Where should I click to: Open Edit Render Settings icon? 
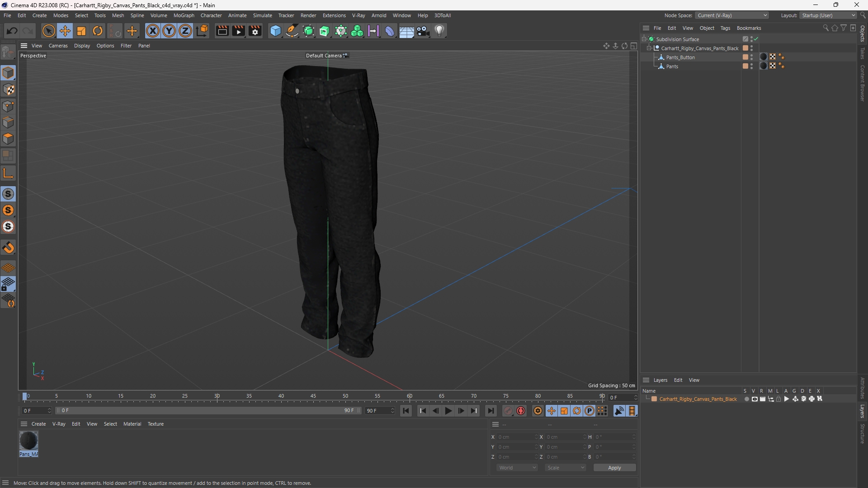pos(255,31)
